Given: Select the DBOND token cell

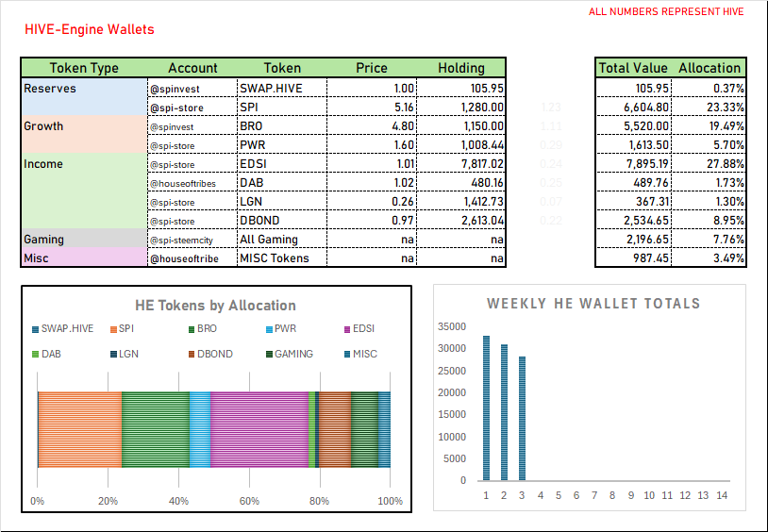Looking at the screenshot, I should tap(282, 220).
